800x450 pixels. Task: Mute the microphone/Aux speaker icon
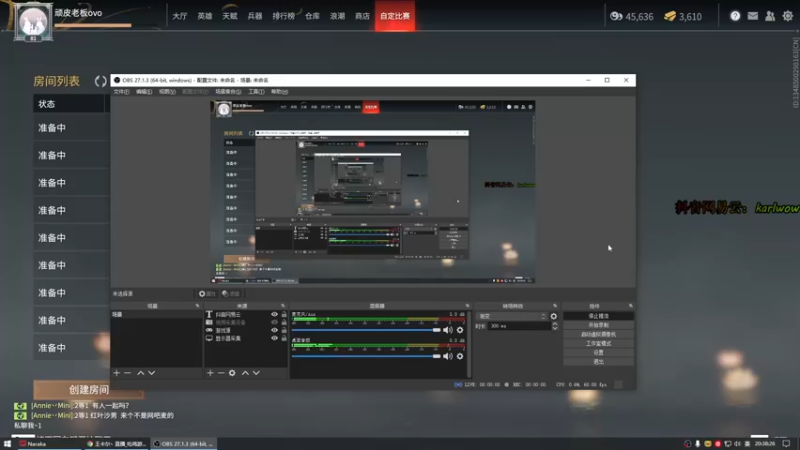(448, 330)
